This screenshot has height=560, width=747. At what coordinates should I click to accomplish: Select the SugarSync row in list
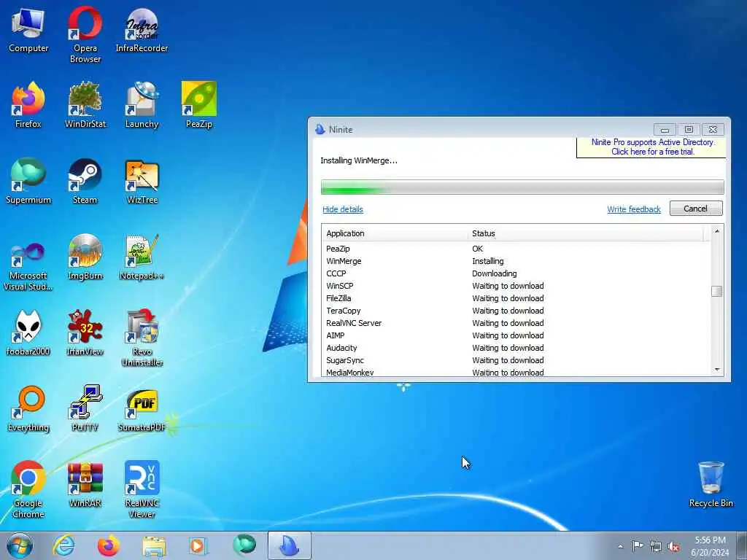tap(516, 360)
